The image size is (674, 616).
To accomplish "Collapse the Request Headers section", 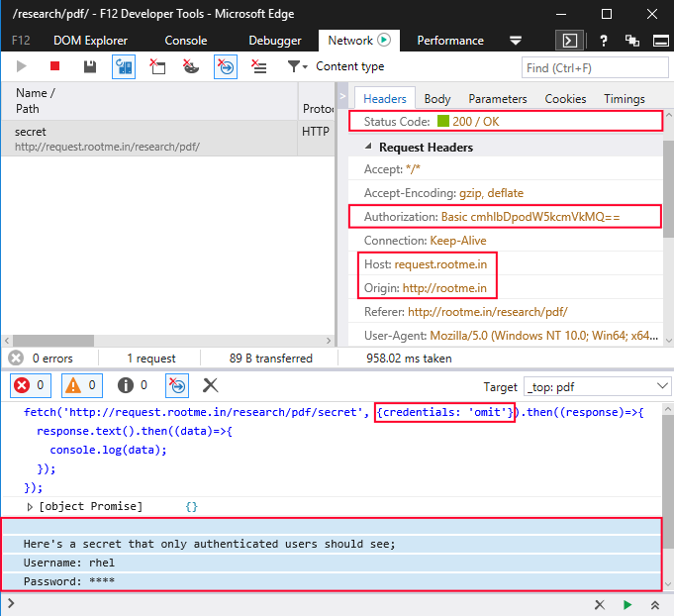I will coord(368,147).
